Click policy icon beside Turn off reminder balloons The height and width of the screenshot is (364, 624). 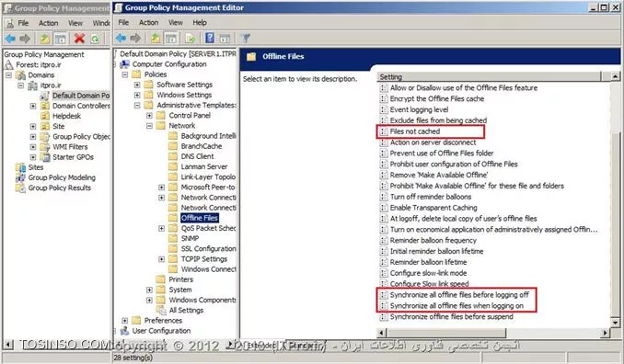pos(384,197)
